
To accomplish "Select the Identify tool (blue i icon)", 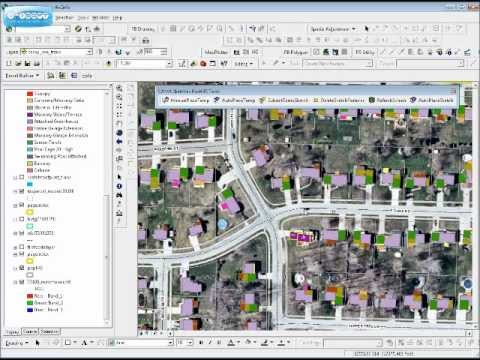I will pyautogui.click(x=119, y=186).
